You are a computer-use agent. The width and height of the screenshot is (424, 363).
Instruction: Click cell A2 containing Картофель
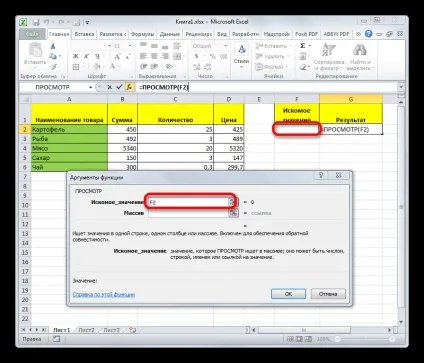click(x=69, y=129)
